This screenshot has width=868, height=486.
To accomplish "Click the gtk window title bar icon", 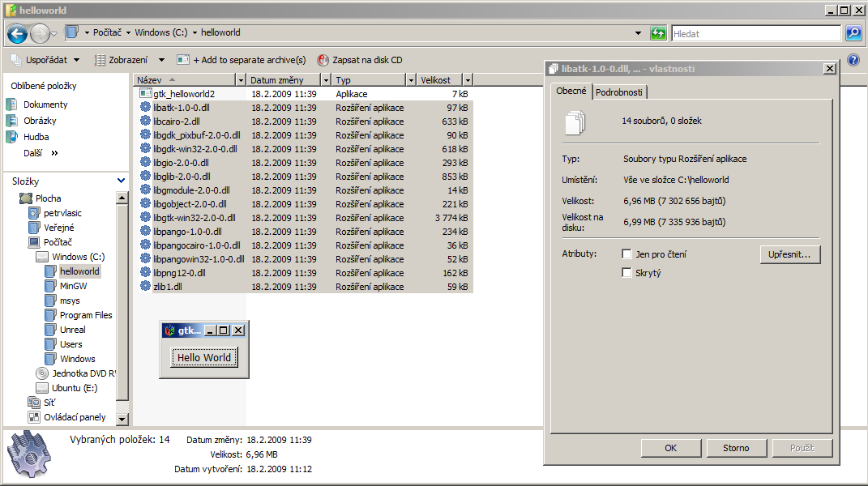I will click(170, 330).
